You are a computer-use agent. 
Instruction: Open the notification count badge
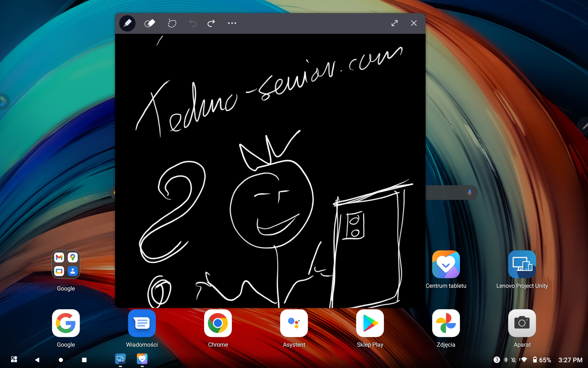[x=497, y=359]
